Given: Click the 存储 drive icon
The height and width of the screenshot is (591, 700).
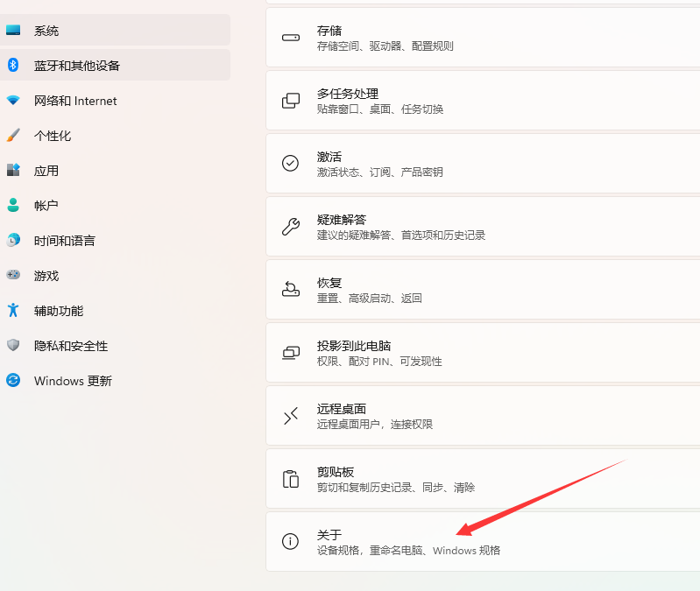Looking at the screenshot, I should click(291, 38).
